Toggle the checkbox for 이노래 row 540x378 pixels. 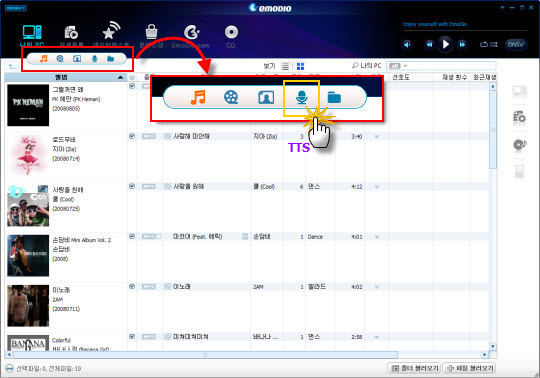[x=132, y=286]
